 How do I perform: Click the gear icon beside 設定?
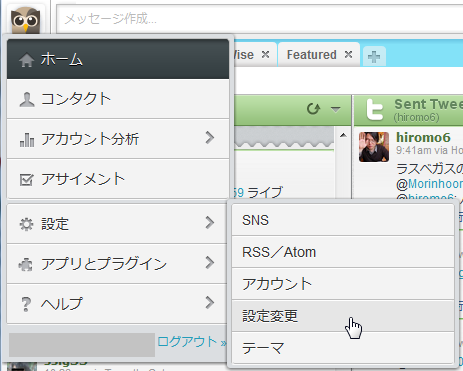point(26,224)
